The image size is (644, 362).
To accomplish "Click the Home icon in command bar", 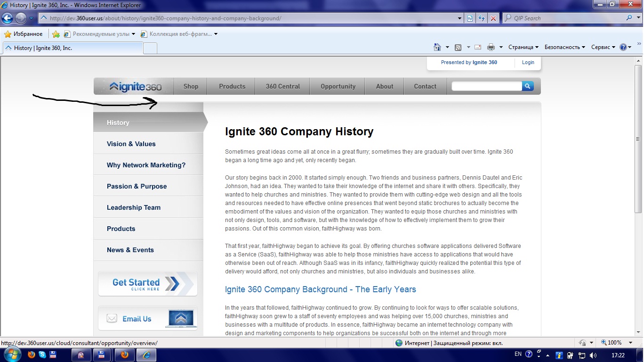I will 437,47.
